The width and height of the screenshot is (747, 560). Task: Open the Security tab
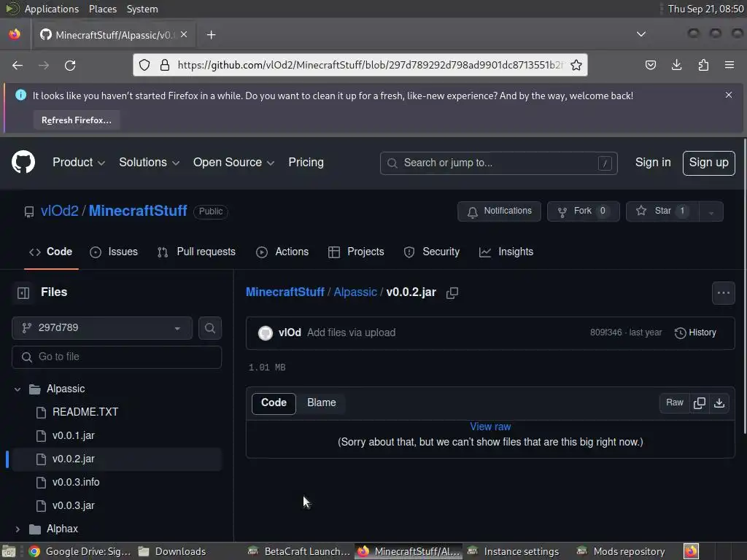432,252
